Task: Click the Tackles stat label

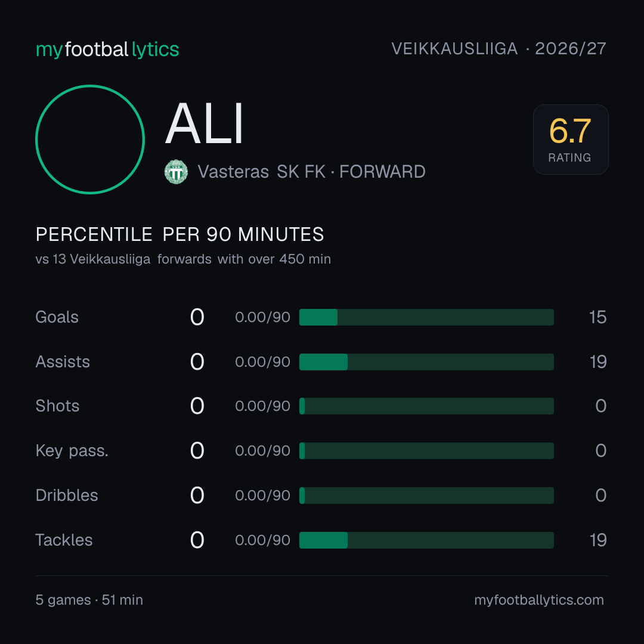Action: pos(64,540)
